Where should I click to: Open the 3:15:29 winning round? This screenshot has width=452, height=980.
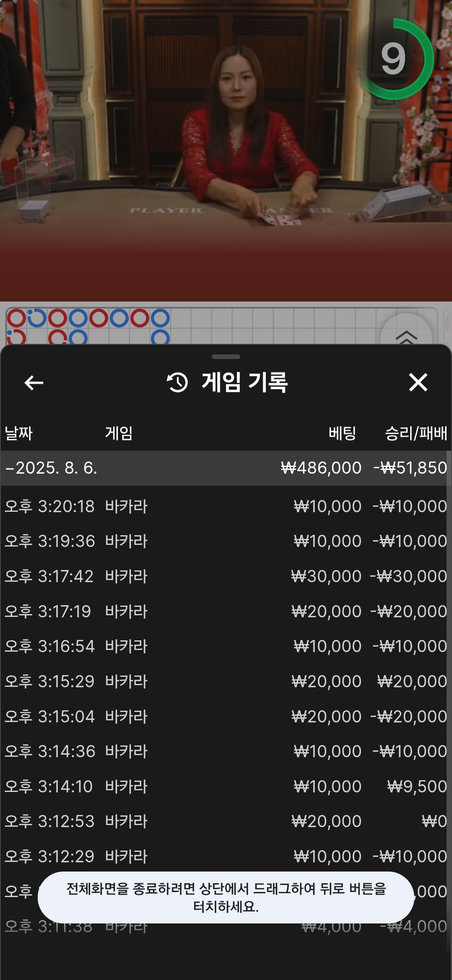coord(226,681)
